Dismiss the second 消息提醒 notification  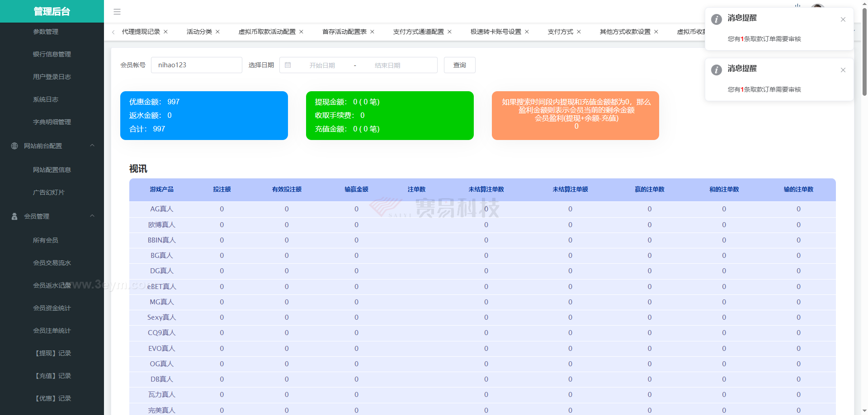tap(843, 70)
